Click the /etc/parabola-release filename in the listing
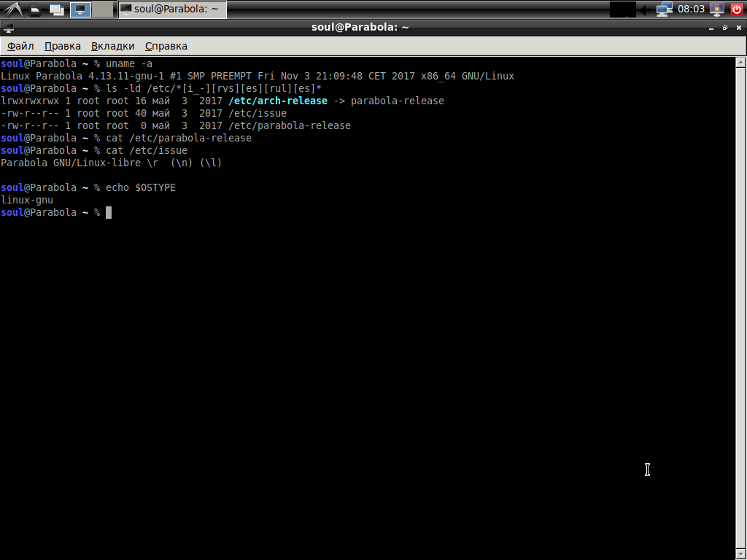747x560 pixels. (290, 125)
